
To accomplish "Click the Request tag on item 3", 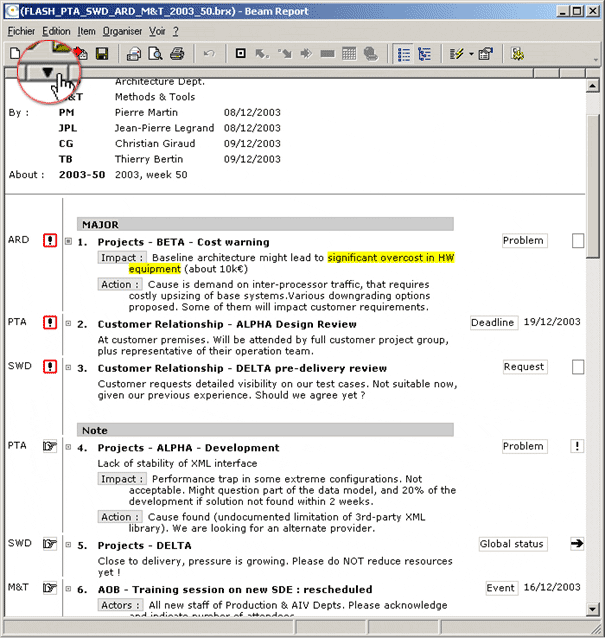I will click(525, 367).
